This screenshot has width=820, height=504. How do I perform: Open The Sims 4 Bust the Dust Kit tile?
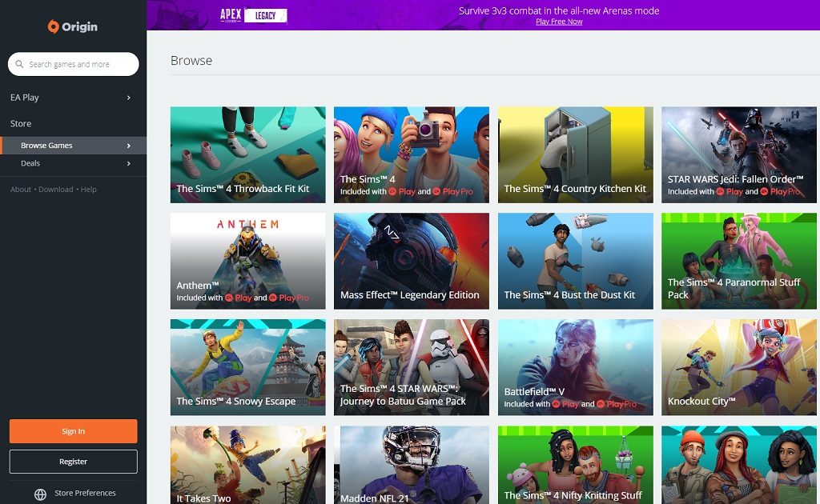(x=575, y=261)
